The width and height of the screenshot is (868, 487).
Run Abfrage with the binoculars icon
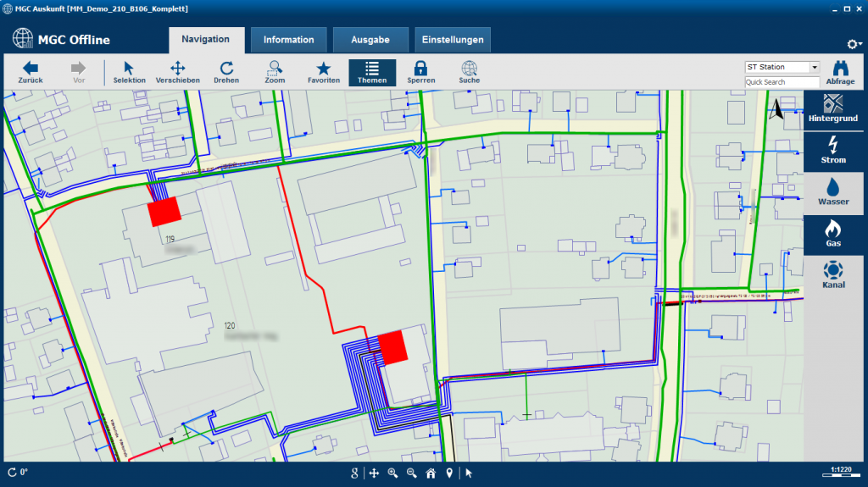[840, 73]
